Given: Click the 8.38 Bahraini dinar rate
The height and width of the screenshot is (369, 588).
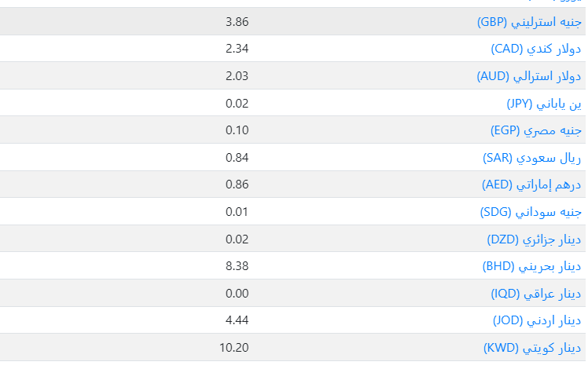Looking at the screenshot, I should 237,266.
